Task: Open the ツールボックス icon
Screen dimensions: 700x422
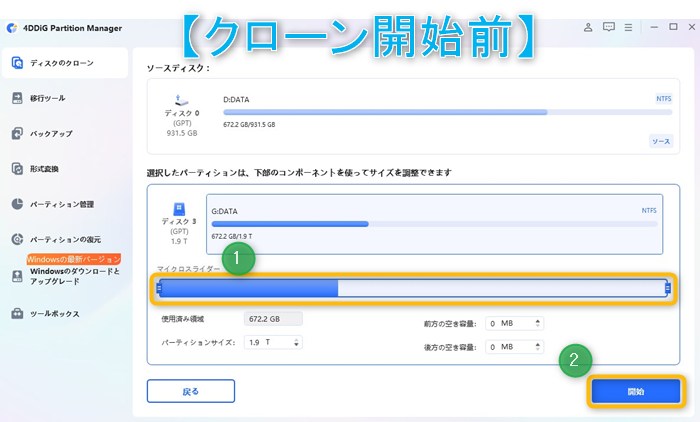Action: (x=18, y=314)
